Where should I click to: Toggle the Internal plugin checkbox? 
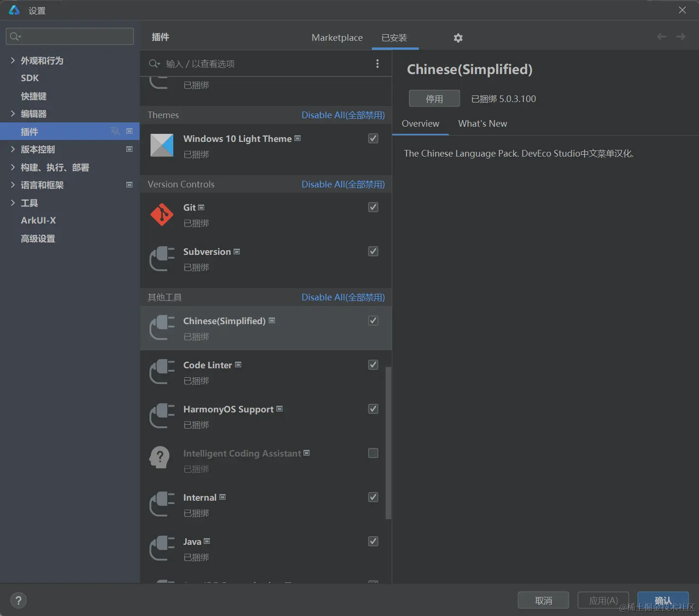click(x=373, y=497)
